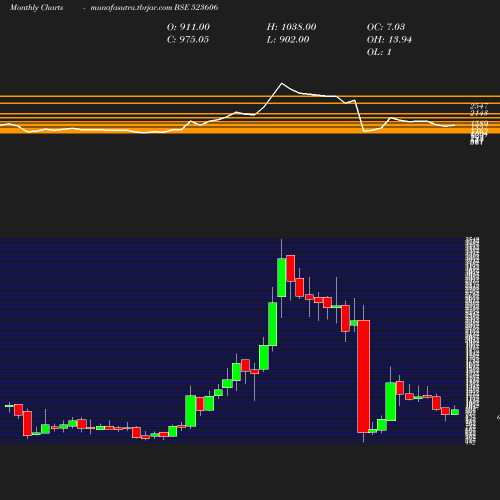Select the close price 'C: 975.05'
Viewport: 500px width, 500px height.
click(x=188, y=40)
